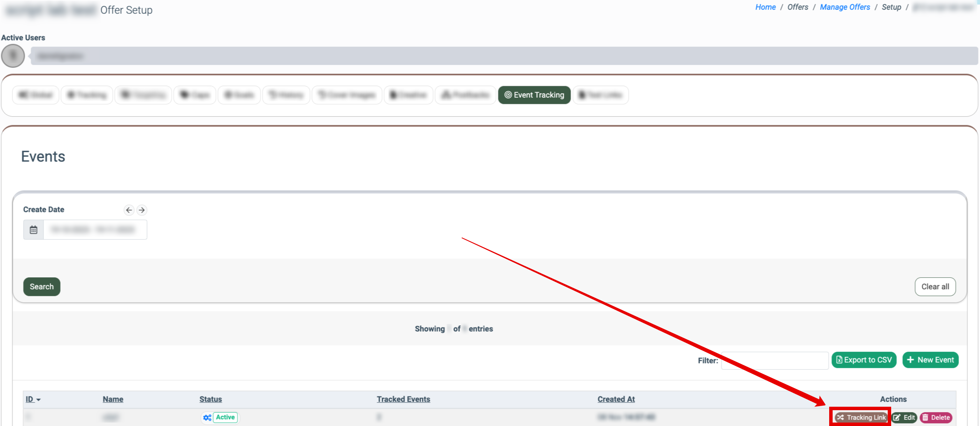980x426 pixels.
Task: Select the Event Tracking tab
Action: [x=534, y=95]
